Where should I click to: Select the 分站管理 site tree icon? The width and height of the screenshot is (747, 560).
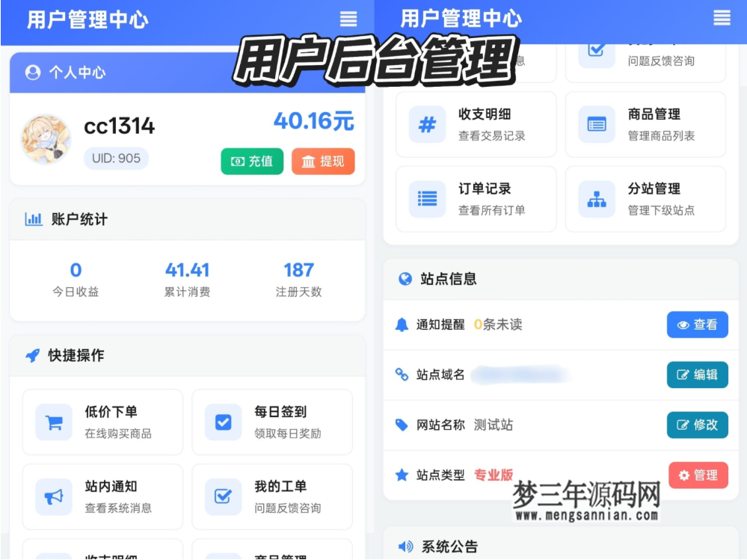[596, 199]
